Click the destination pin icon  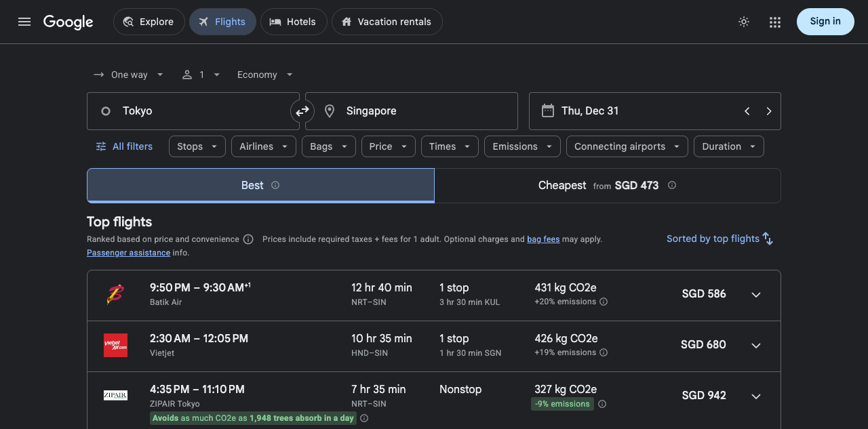(330, 111)
